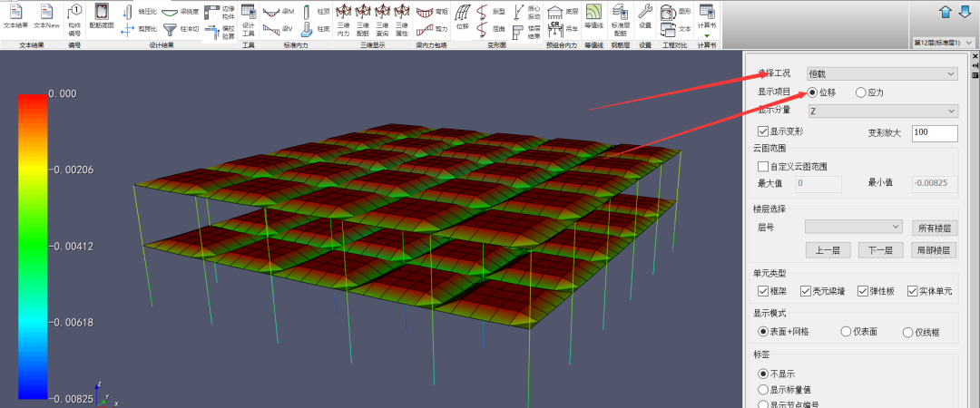The image size is (980, 408).
Task: Open 质心振动 centroid vibration view
Action: pos(526,12)
